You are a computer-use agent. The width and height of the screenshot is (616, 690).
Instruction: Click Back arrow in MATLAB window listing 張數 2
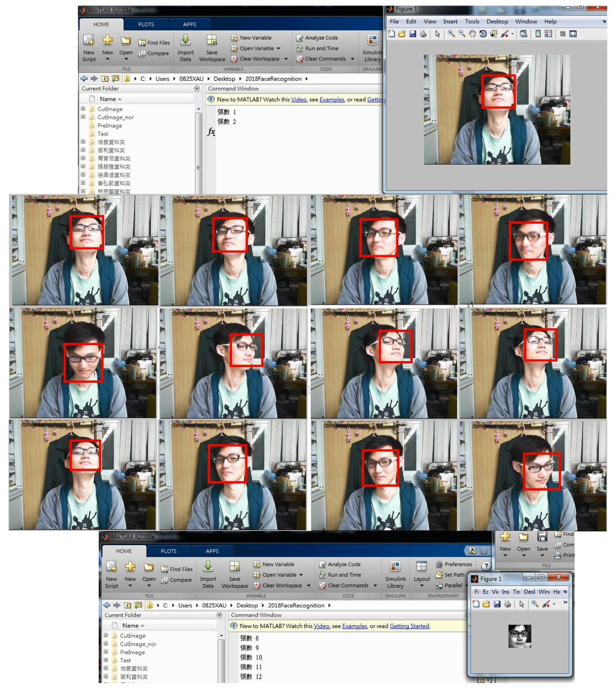(x=84, y=78)
